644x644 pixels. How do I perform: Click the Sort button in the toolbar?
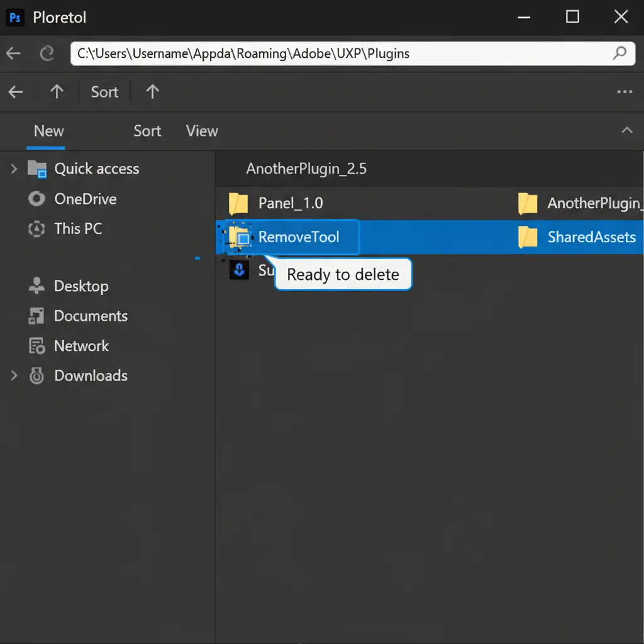pyautogui.click(x=104, y=92)
